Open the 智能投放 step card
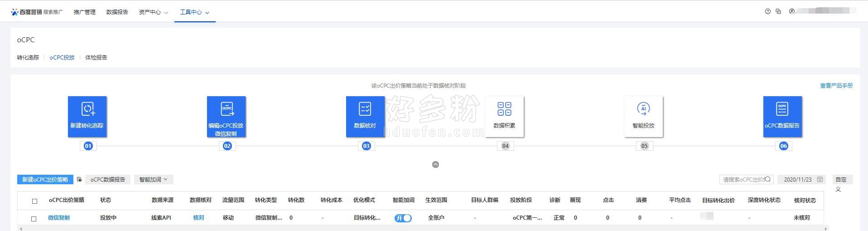Viewport: 868px width, 231px height. tap(643, 117)
